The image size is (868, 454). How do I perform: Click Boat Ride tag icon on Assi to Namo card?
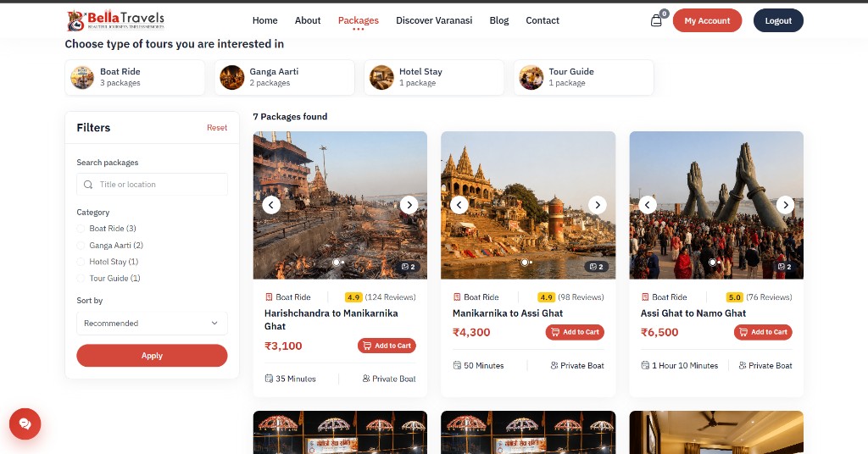click(x=645, y=297)
